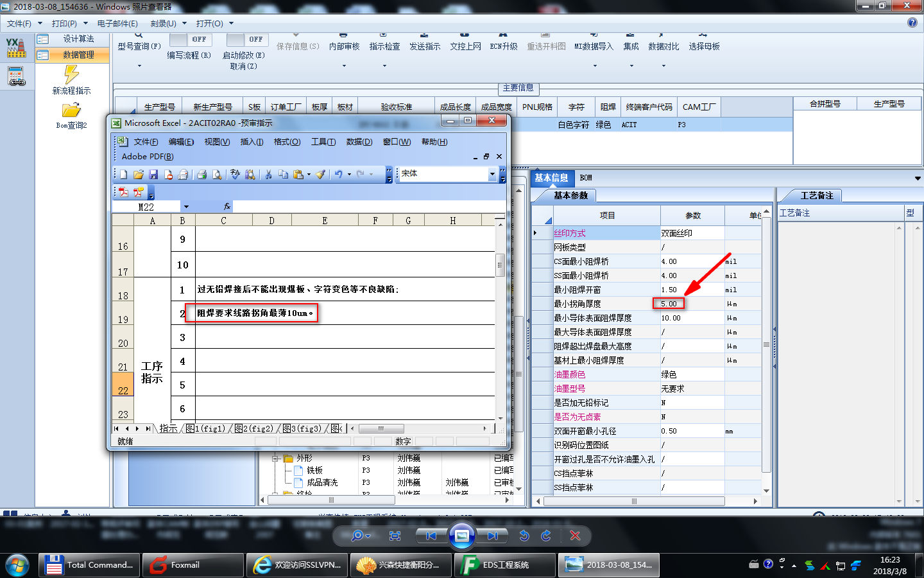
Task: Click the ECN升级 button
Action: pyautogui.click(x=504, y=46)
